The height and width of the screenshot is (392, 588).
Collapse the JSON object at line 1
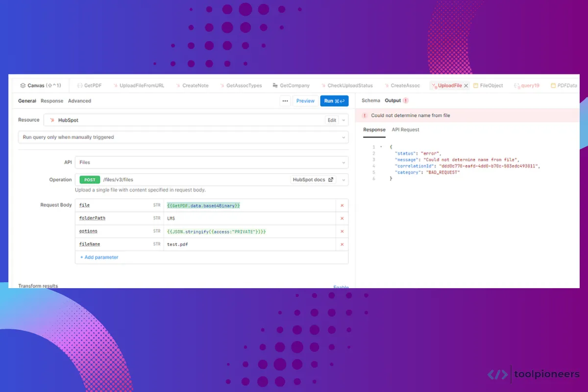pos(381,147)
